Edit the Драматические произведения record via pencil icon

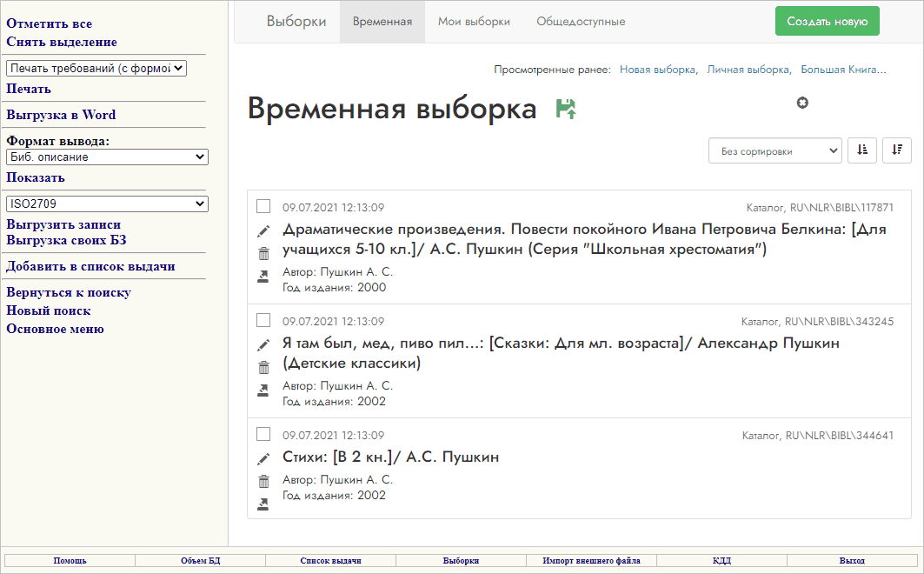pyautogui.click(x=263, y=231)
